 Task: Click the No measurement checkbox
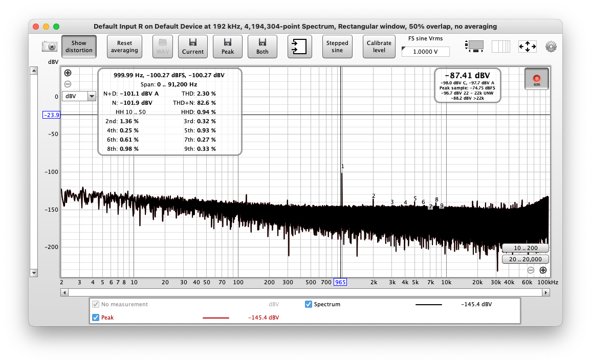pyautogui.click(x=96, y=304)
